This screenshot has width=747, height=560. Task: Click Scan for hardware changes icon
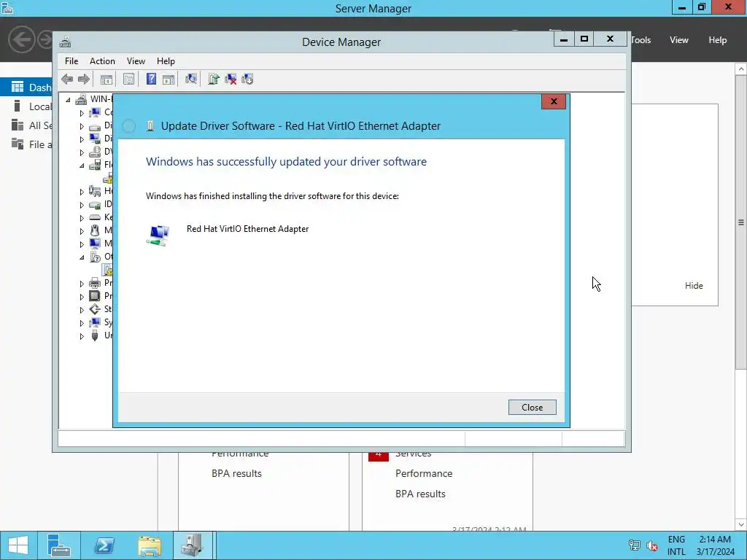tap(191, 79)
